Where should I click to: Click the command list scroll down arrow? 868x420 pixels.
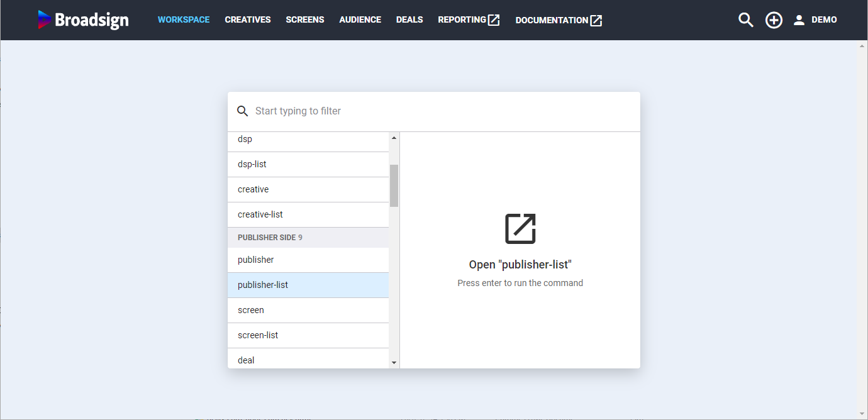[x=394, y=363]
